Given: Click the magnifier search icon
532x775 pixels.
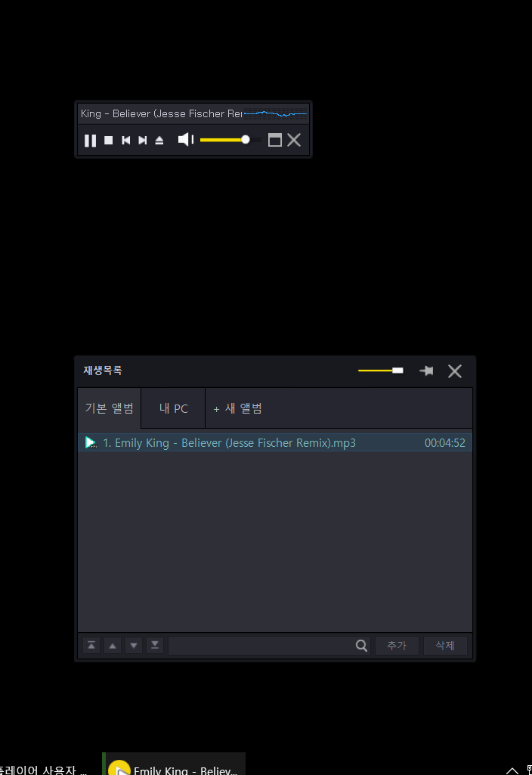Looking at the screenshot, I should tap(361, 646).
